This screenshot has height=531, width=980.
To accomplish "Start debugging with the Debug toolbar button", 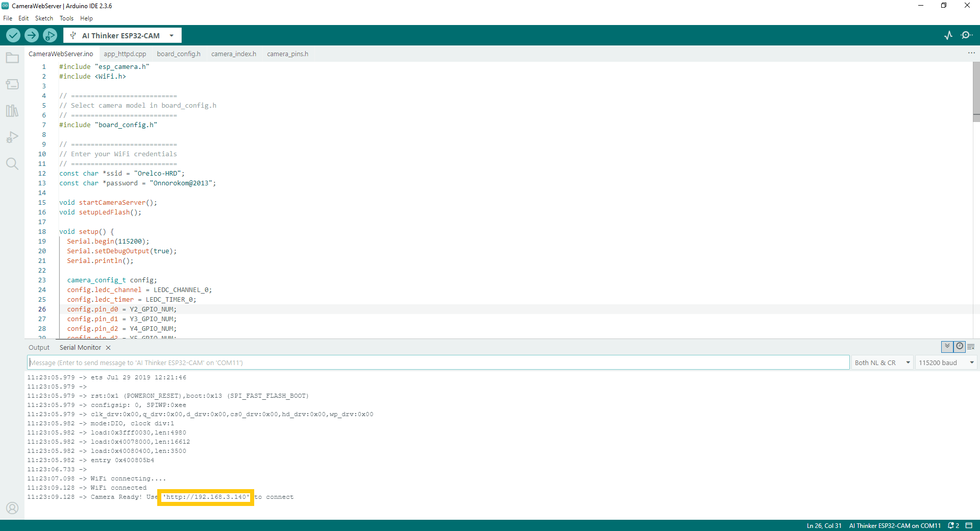I will pyautogui.click(x=50, y=35).
